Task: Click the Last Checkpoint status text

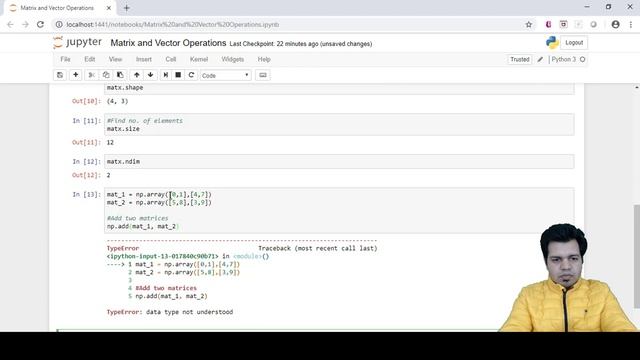Action: [301, 44]
